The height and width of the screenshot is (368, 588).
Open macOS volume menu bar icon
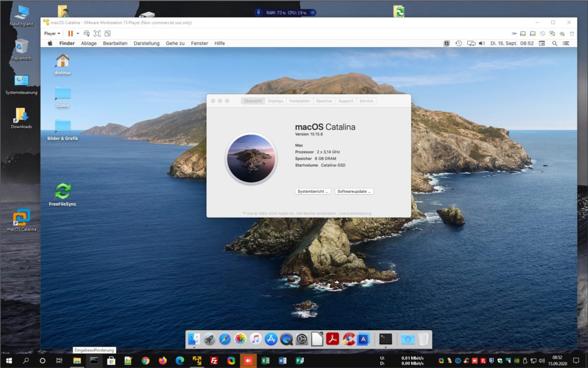[482, 44]
